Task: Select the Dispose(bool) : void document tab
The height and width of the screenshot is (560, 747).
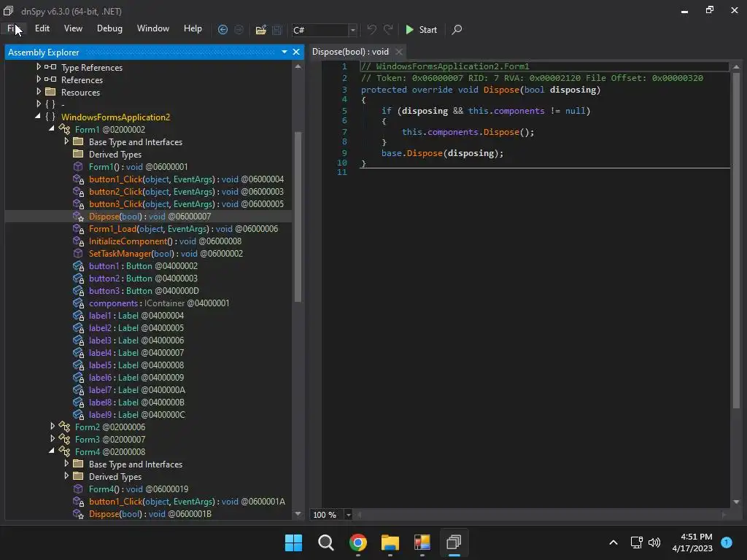Action: click(350, 52)
